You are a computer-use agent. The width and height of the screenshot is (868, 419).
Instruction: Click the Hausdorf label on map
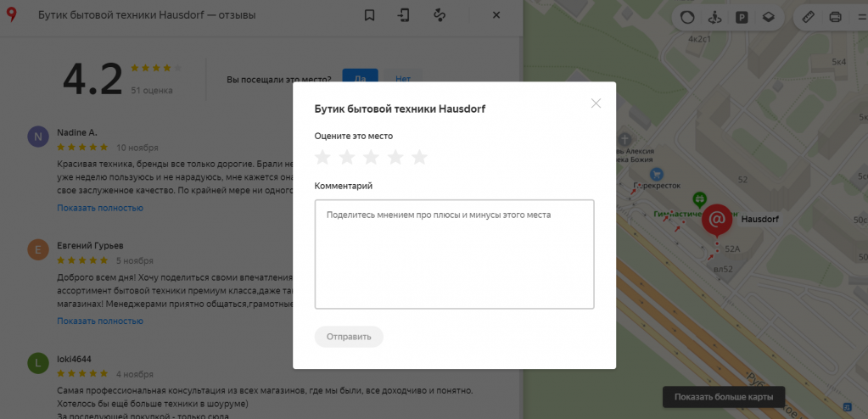coord(759,219)
